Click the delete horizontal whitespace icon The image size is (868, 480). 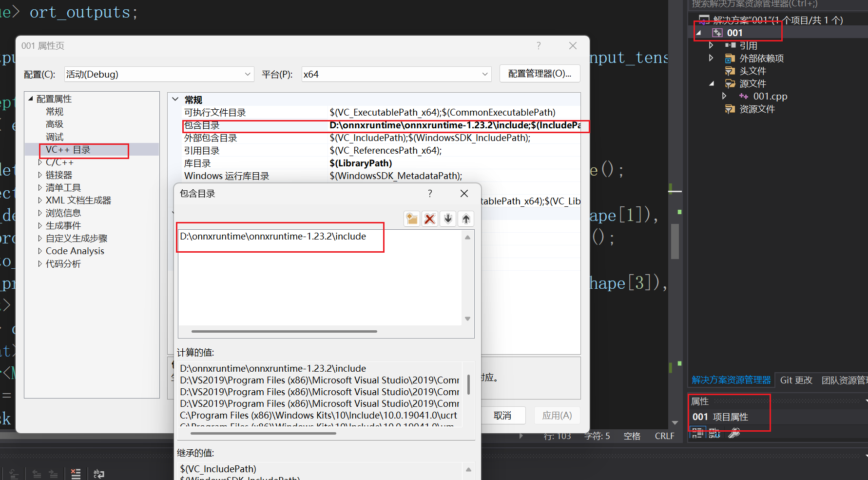click(x=76, y=473)
